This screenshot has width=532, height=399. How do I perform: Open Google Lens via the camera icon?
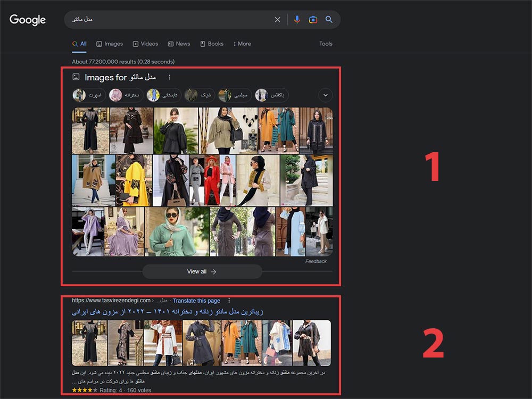pyautogui.click(x=313, y=20)
